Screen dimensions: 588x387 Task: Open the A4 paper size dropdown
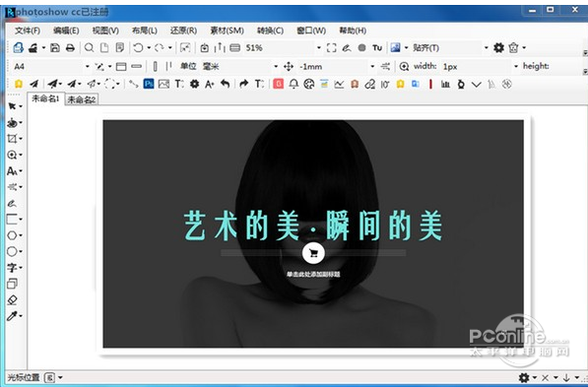(87, 66)
